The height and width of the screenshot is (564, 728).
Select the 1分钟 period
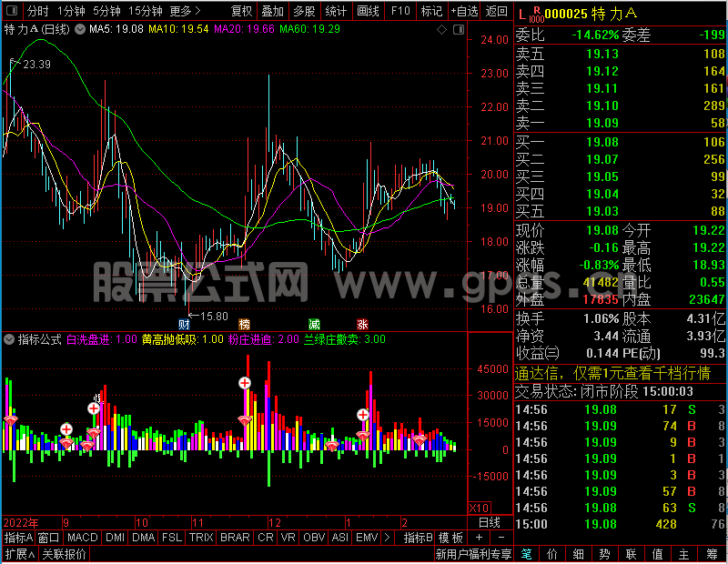click(x=71, y=11)
